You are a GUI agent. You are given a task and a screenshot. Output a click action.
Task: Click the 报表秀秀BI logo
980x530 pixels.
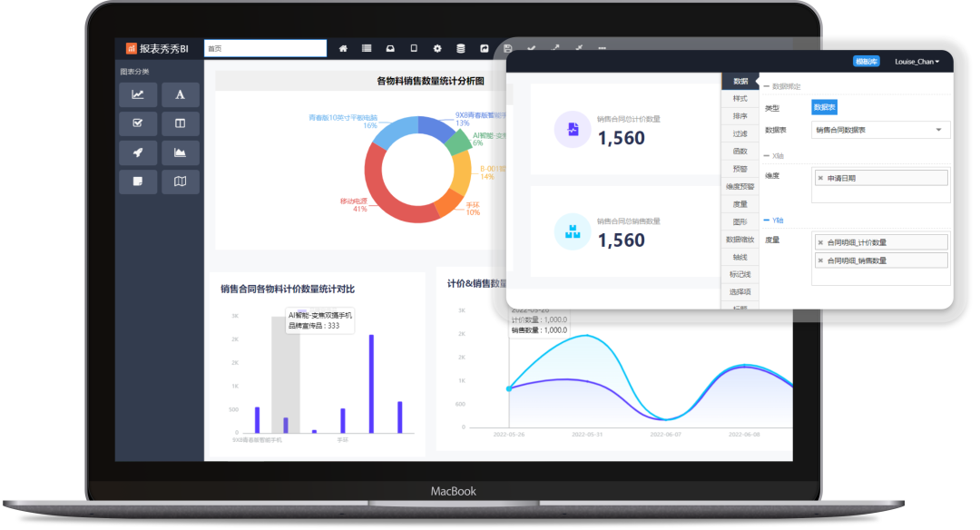coord(157,49)
